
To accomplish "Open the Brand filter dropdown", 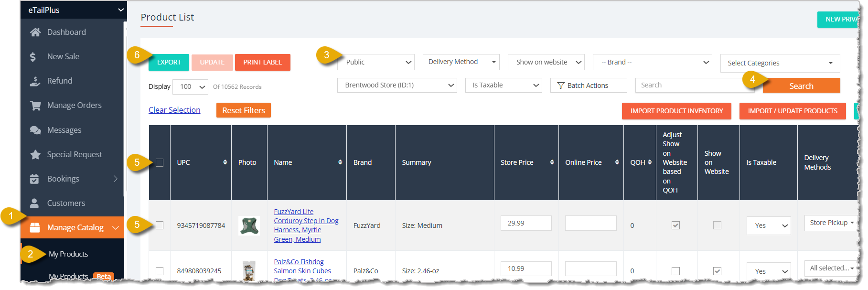I will coord(652,62).
